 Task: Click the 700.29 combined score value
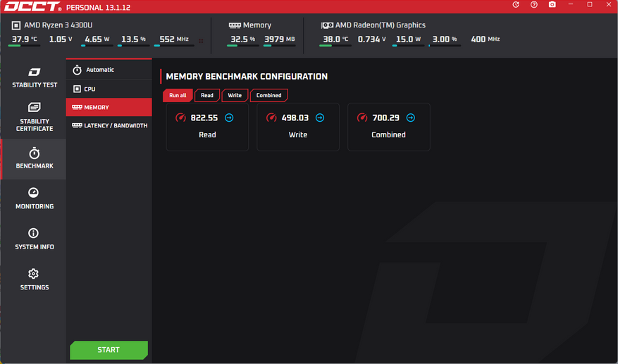click(x=385, y=118)
